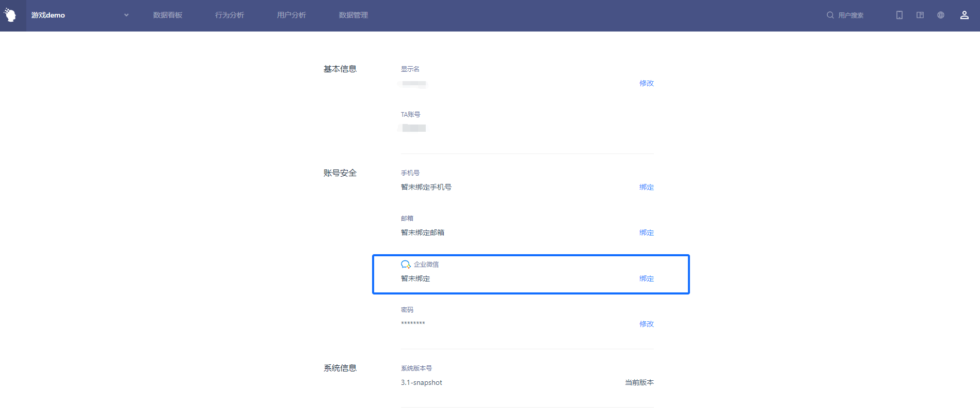Click 绑定 for 企业微信

(x=646, y=278)
